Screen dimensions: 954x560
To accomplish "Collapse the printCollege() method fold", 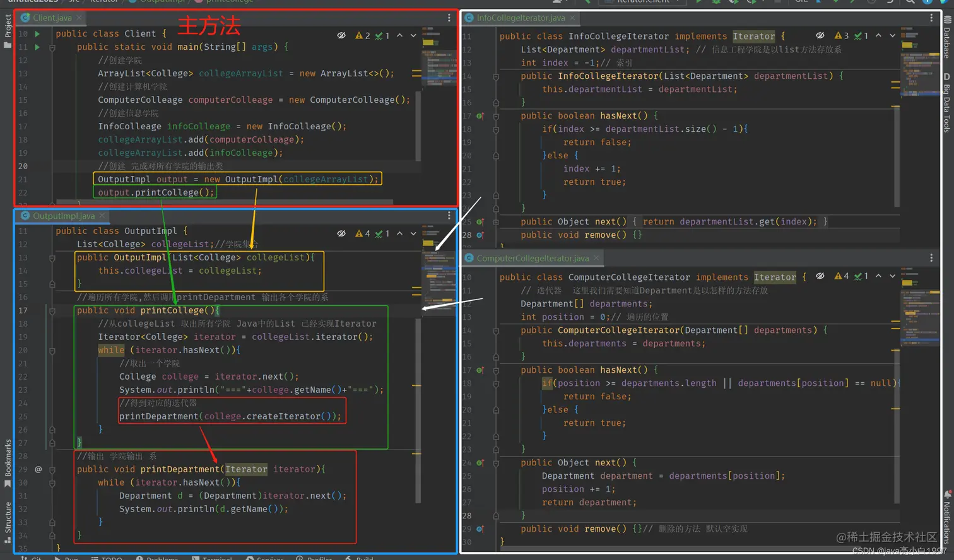I will (52, 311).
